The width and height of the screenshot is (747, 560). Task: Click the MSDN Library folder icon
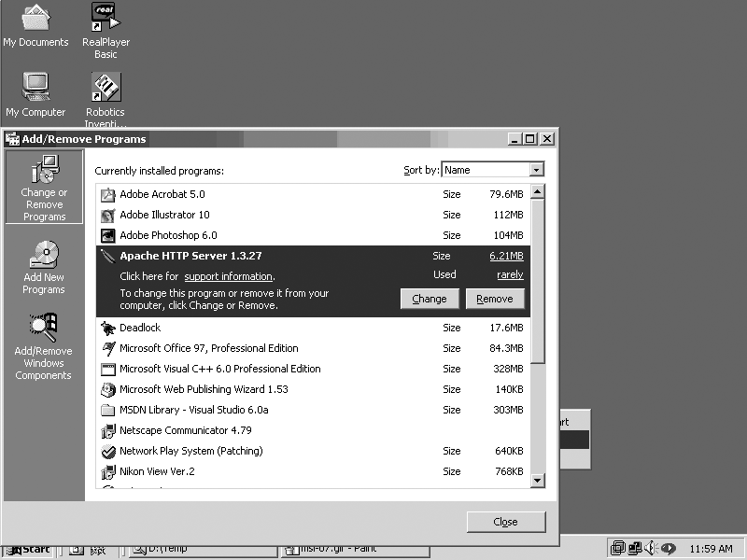point(108,410)
